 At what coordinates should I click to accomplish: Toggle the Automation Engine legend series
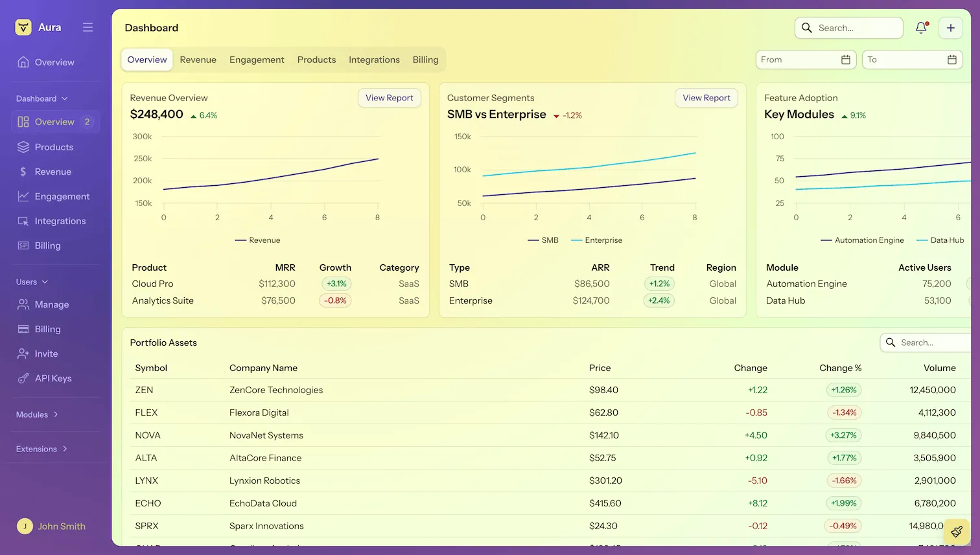click(x=863, y=240)
